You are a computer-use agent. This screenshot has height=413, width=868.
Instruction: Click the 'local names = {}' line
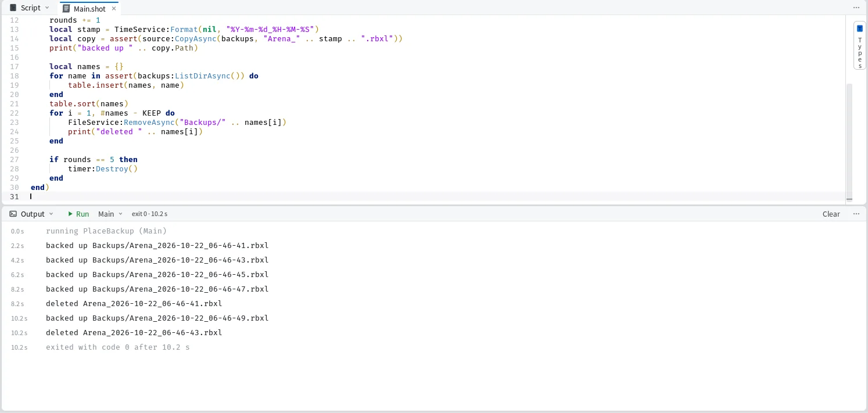(x=87, y=66)
